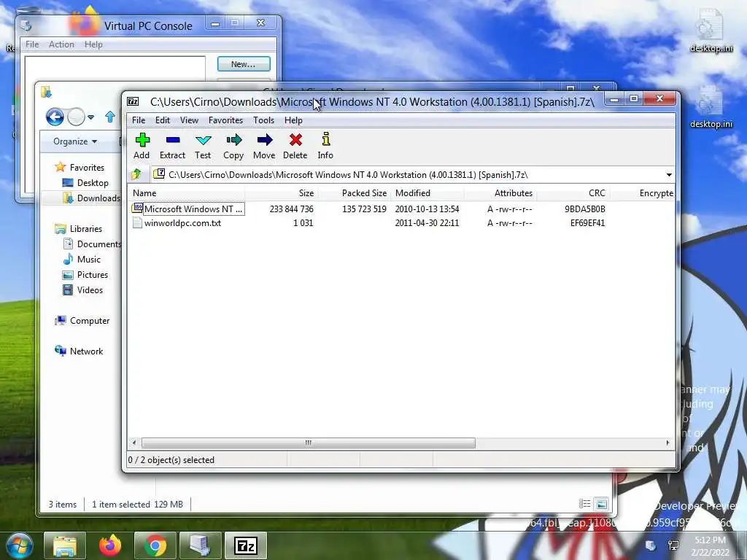Viewport: 747px width, 560px height.
Task: Open the Favorites menu in 7-Zip
Action: point(226,120)
